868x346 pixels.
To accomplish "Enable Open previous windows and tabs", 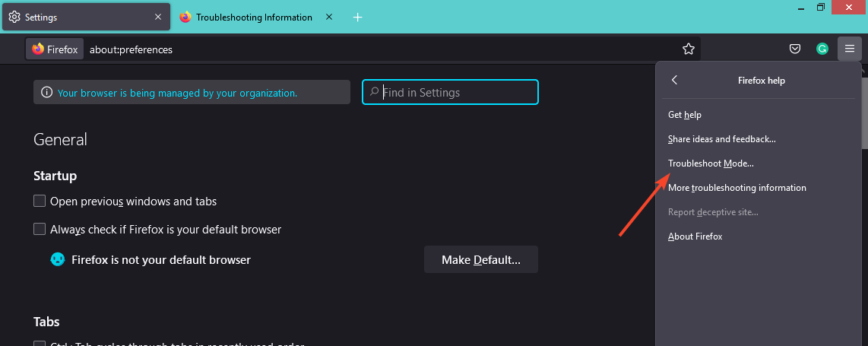I will 40,202.
